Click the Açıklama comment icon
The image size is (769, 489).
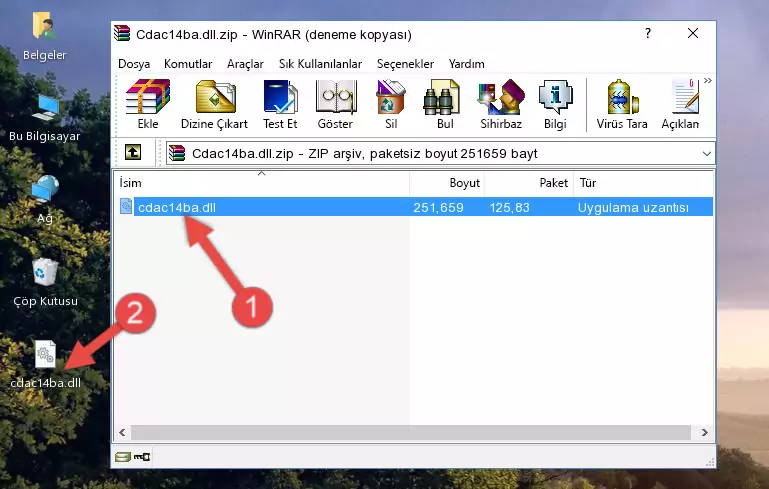pyautogui.click(x=681, y=104)
